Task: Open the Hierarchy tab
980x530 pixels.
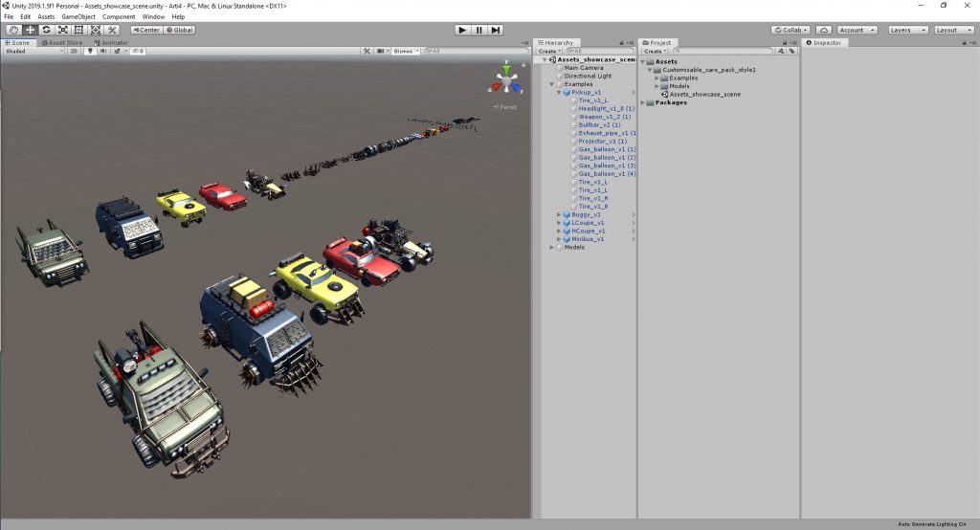Action: [x=556, y=42]
